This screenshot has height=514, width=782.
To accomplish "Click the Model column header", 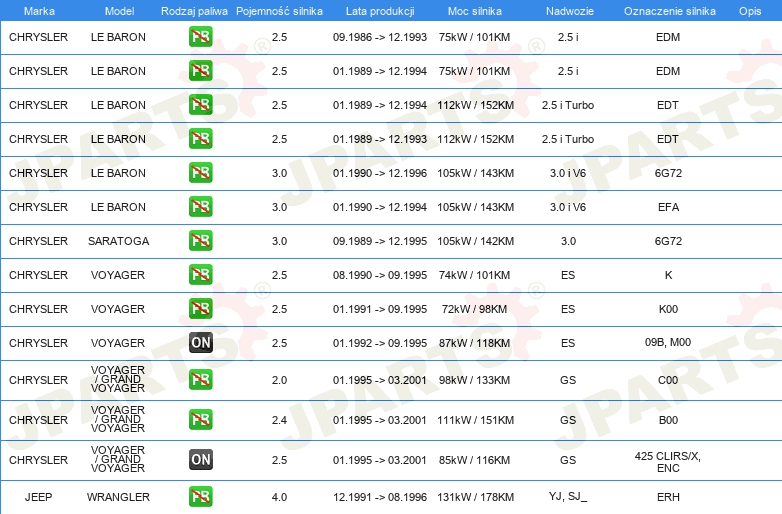I will [x=119, y=11].
